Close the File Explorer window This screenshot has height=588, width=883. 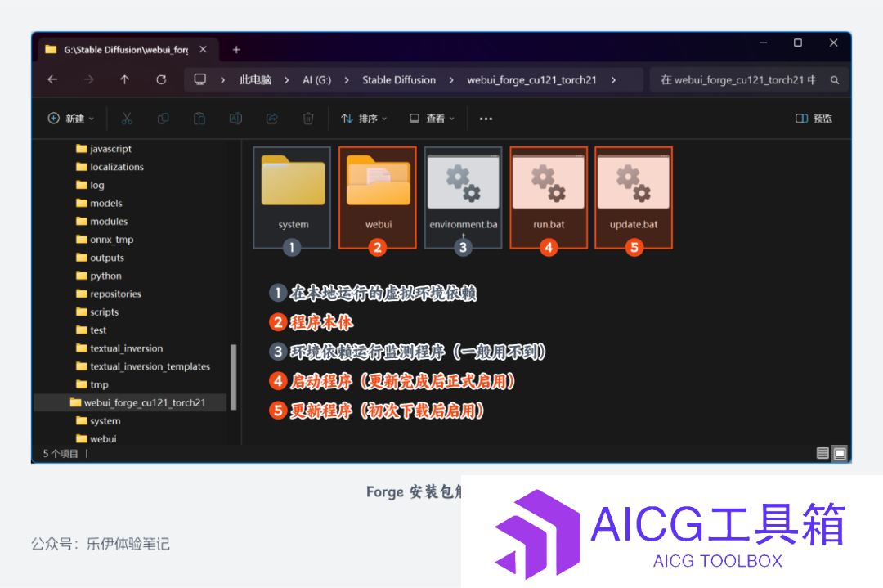(834, 43)
